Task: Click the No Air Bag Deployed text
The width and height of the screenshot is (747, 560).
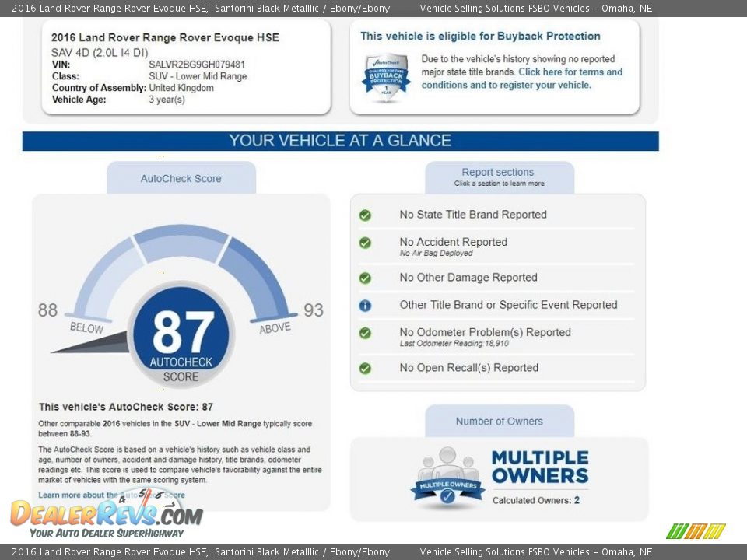Action: click(436, 254)
